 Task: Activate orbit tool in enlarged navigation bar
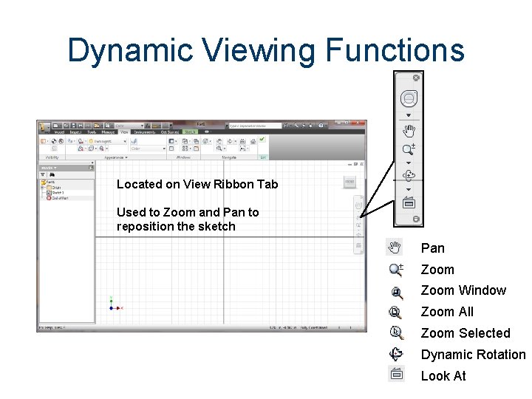[x=409, y=175]
